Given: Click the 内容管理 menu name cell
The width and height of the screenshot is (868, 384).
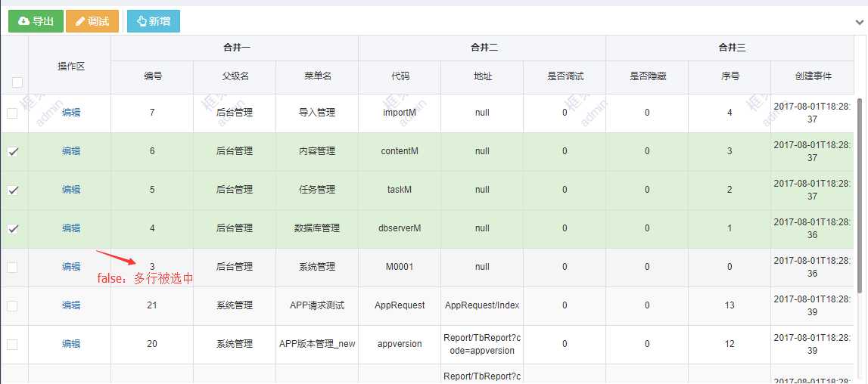Looking at the screenshot, I should pyautogui.click(x=317, y=152).
